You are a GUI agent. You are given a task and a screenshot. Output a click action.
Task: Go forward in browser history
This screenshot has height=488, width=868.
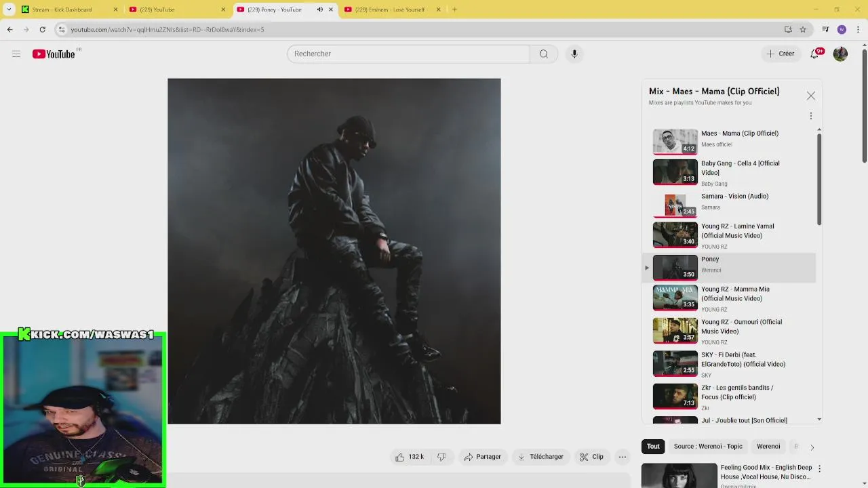coord(26,29)
